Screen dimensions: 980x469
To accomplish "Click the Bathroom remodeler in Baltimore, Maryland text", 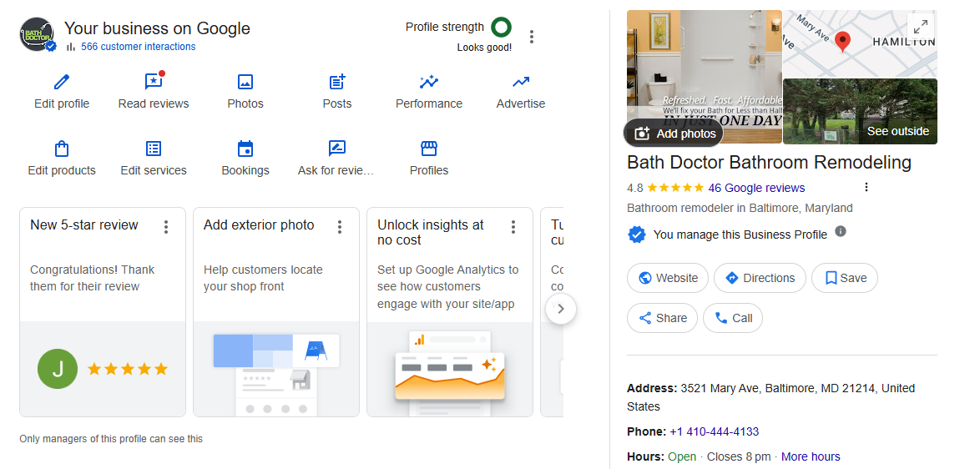I will coord(740,208).
